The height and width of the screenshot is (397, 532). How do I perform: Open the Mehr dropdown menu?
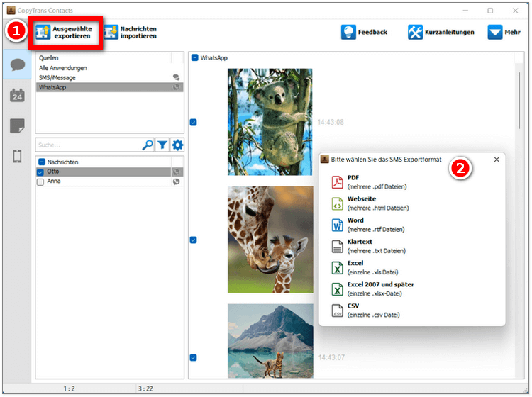click(x=504, y=32)
